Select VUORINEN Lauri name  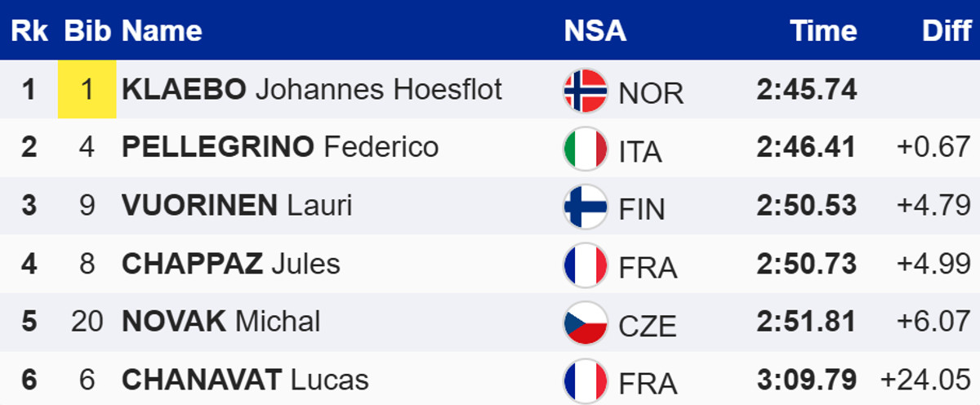(237, 205)
